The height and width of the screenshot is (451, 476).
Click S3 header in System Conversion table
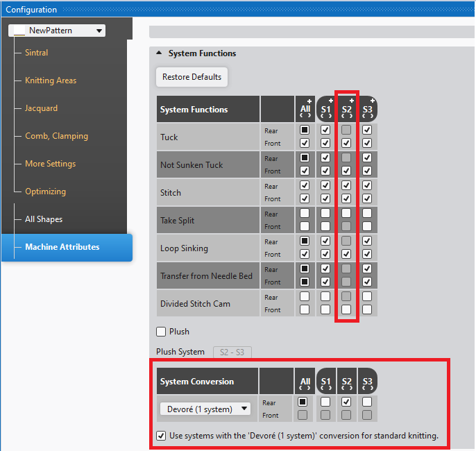[367, 382]
